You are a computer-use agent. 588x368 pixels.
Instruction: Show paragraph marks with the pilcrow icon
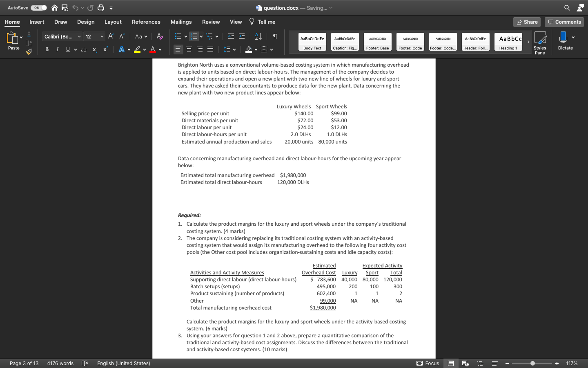click(x=274, y=36)
